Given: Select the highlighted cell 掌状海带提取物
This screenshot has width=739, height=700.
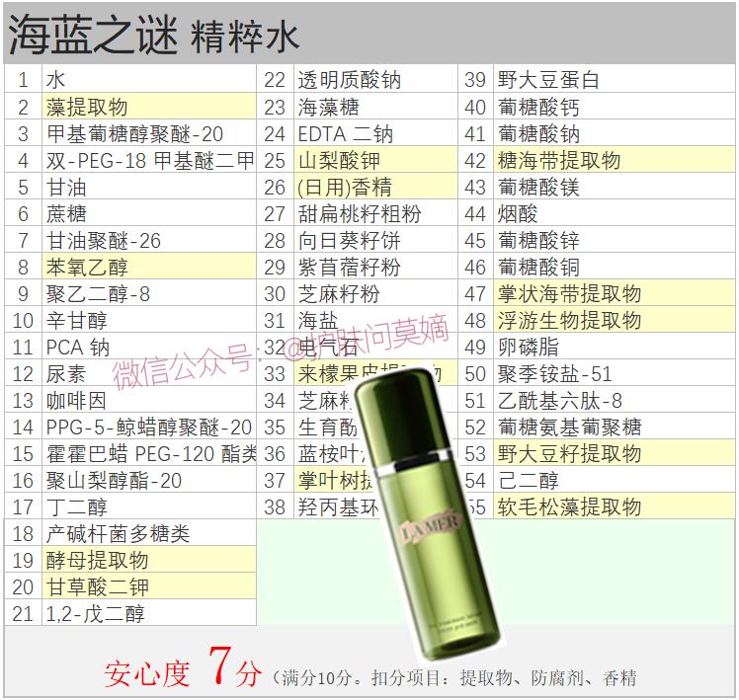Looking at the screenshot, I should pyautogui.click(x=615, y=293).
